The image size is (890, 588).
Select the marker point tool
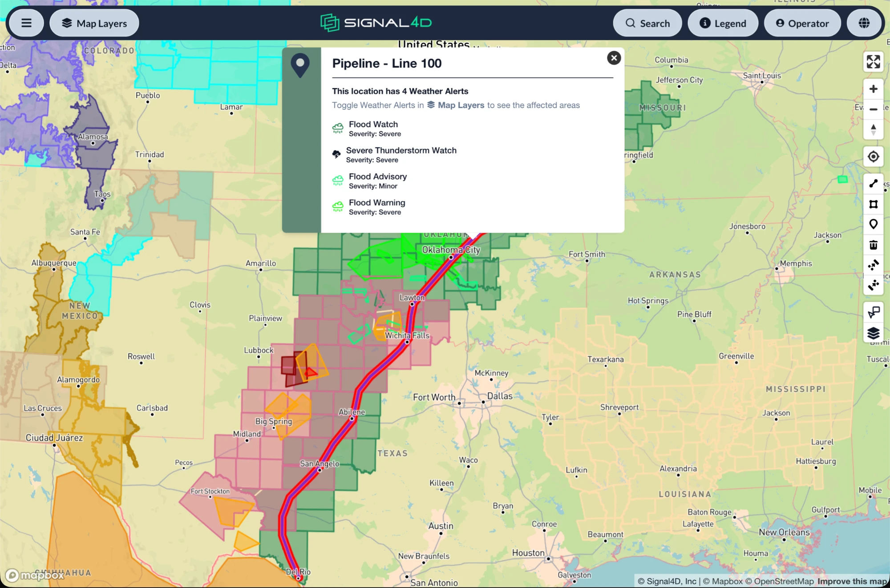873,225
